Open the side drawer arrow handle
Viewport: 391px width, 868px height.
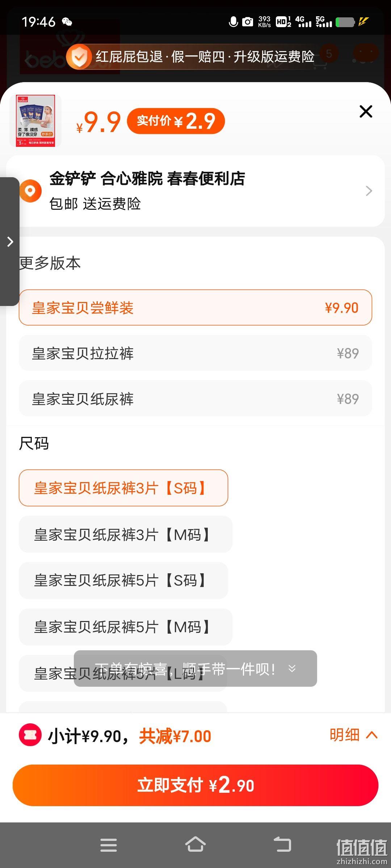pos(10,242)
